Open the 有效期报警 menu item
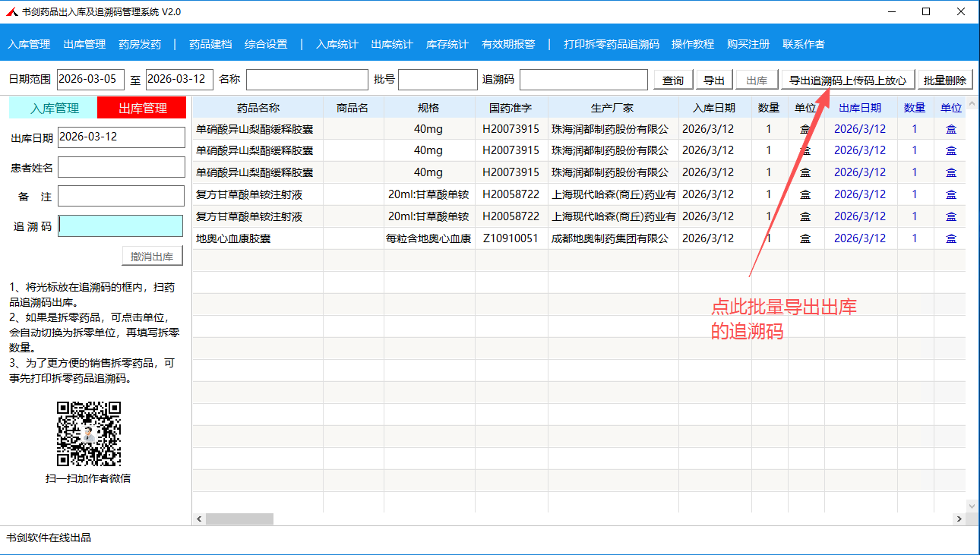Image resolution: width=980 pixels, height=555 pixels. point(508,44)
